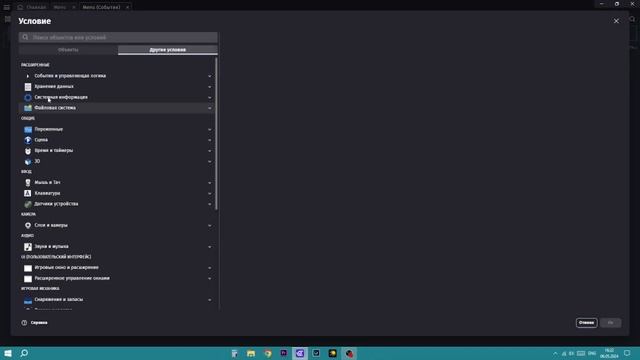Image resolution: width=640 pixels, height=360 pixels.
Task: Close the Условие dialog with the X
Action: 616,21
